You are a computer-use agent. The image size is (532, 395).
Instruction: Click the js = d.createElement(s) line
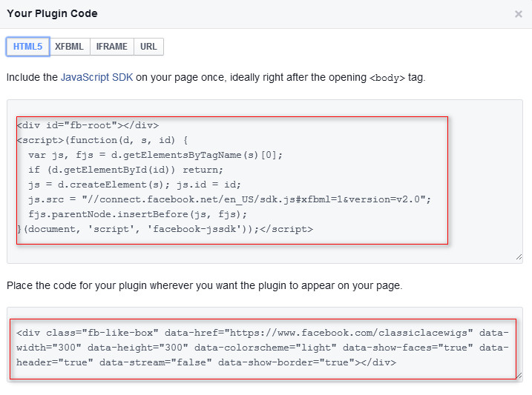(134, 185)
